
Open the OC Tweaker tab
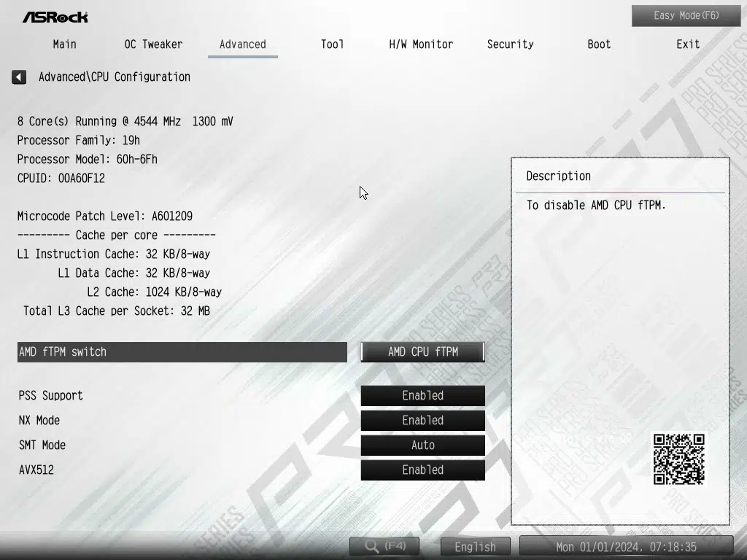(x=153, y=44)
